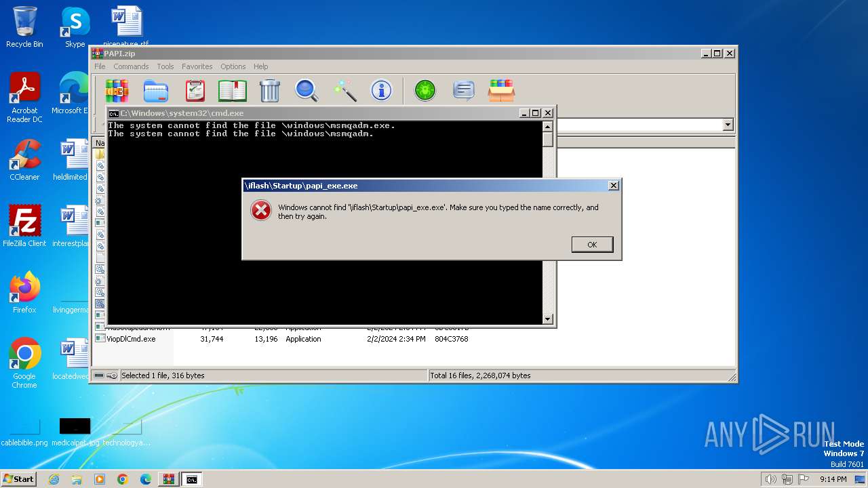Open the Firefox desktop shortcut
The image size is (868, 488).
coord(24,293)
